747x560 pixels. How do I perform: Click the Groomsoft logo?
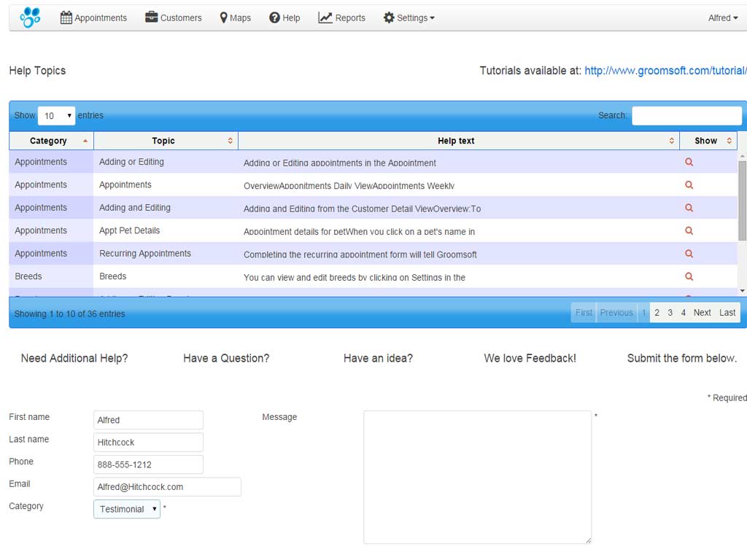pos(29,17)
